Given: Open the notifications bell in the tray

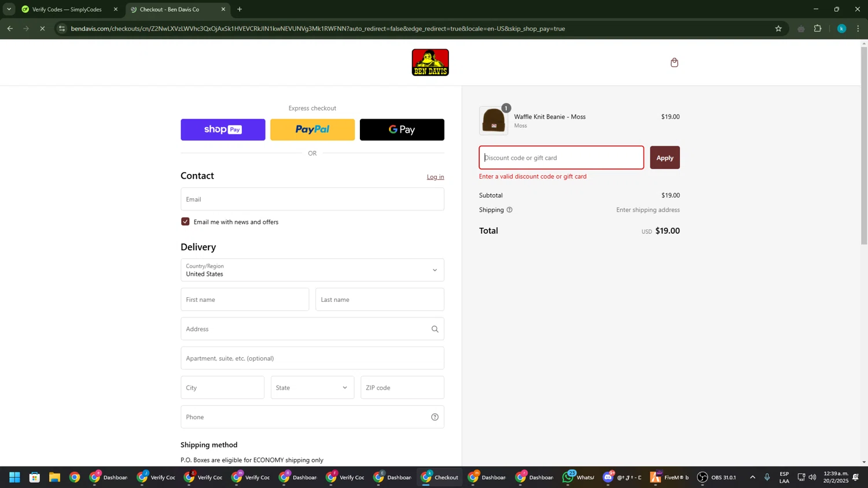Looking at the screenshot, I should (x=856, y=477).
